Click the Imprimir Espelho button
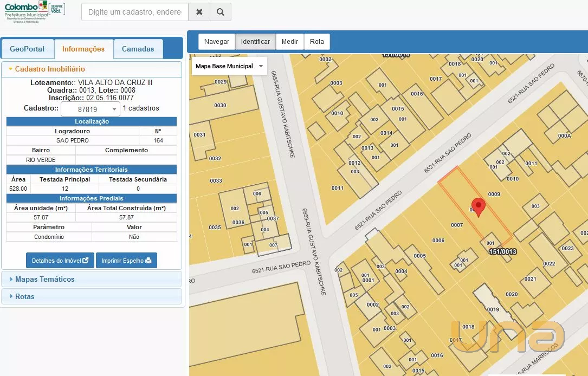Viewport: 588px width, 376px height. 126,261
